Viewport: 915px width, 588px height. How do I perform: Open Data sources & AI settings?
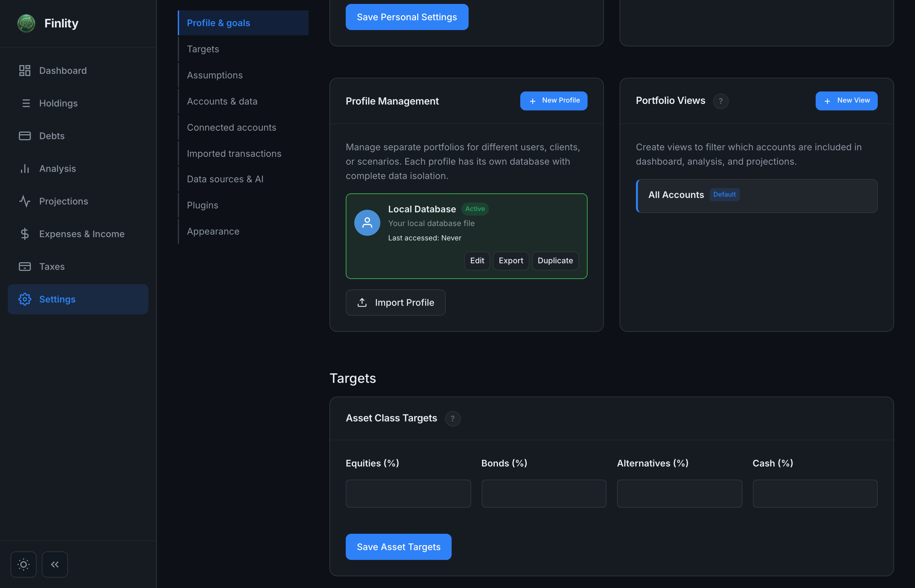click(x=243, y=179)
